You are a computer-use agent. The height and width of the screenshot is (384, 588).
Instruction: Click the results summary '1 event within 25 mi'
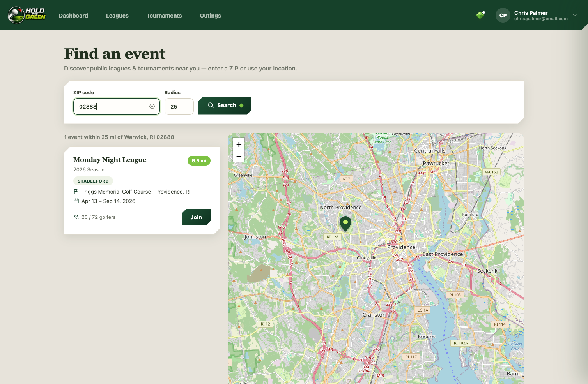(119, 137)
